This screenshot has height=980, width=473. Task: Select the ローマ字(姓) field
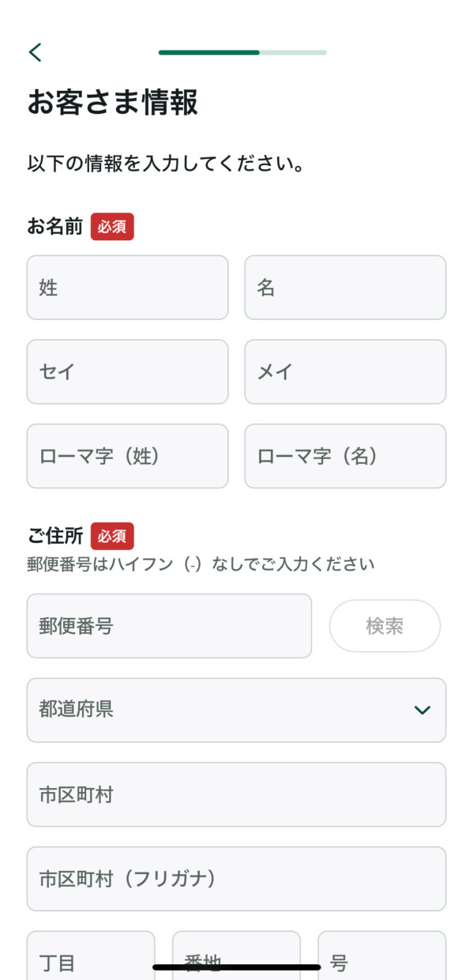[127, 456]
